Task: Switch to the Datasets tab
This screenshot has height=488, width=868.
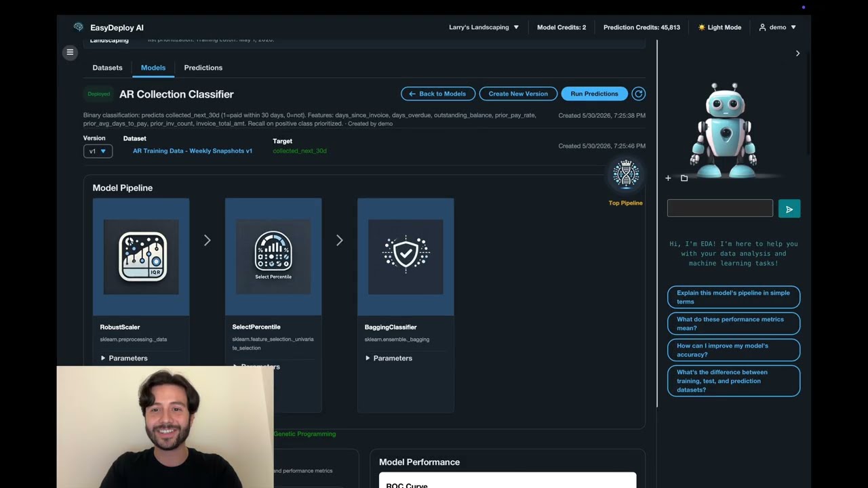Action: pyautogui.click(x=107, y=68)
